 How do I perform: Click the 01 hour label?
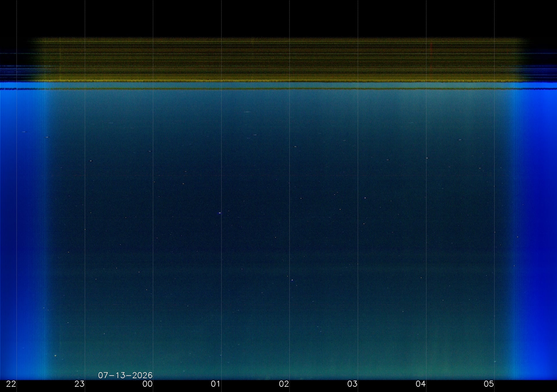tap(216, 384)
